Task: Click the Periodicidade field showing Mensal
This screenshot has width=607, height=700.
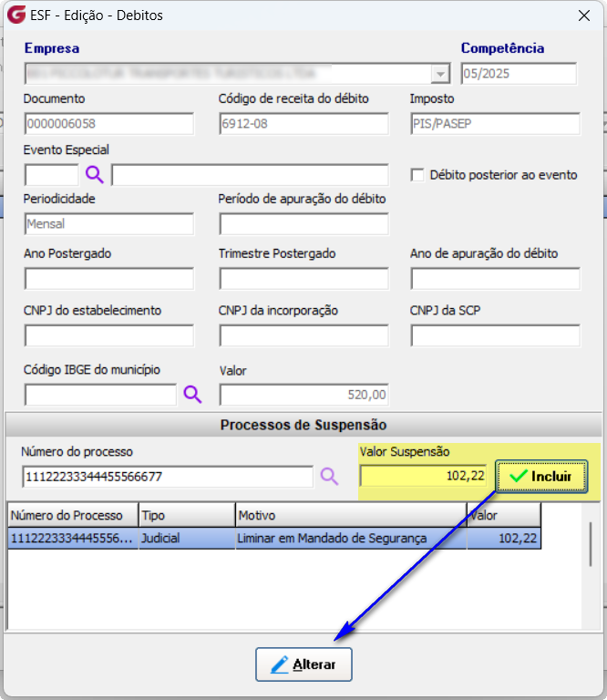Action: [x=109, y=223]
